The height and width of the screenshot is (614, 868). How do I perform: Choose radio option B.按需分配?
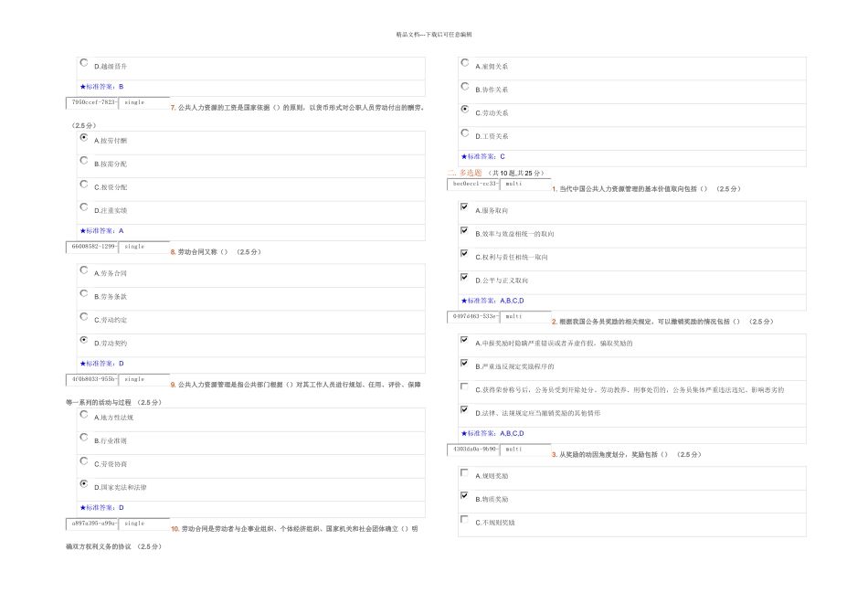[83, 161]
